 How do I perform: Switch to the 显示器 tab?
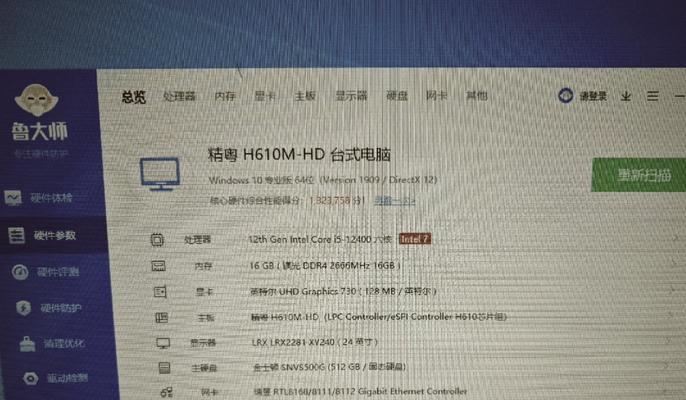(351, 96)
